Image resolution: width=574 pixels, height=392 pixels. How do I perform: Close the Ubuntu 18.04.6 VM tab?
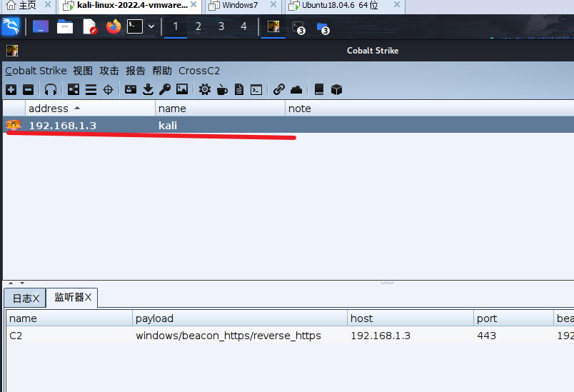coord(397,5)
